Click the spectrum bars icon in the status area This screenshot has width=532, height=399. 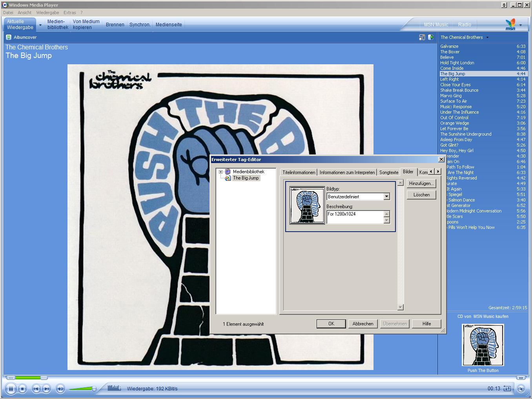point(114,388)
